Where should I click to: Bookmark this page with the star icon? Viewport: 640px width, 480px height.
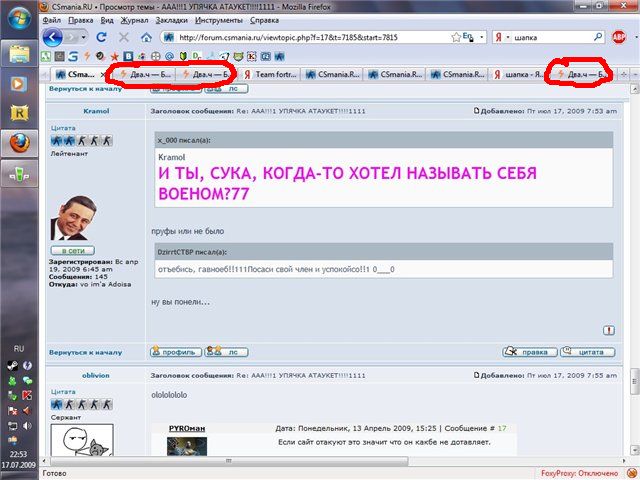click(x=456, y=38)
